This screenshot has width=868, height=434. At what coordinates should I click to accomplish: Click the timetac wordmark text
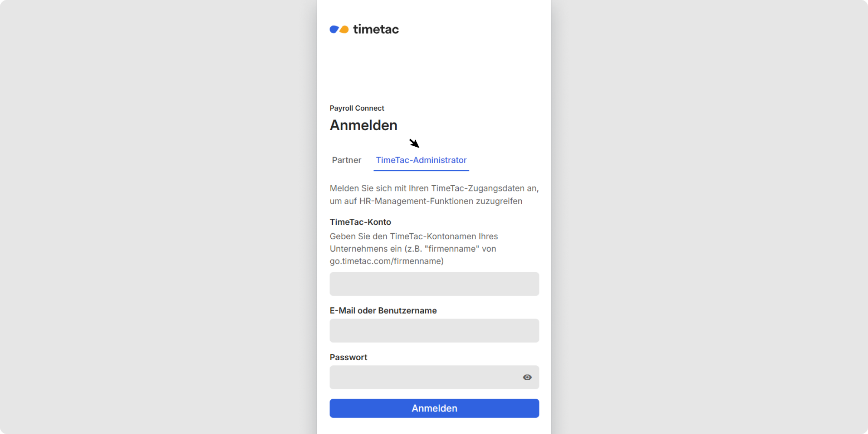click(x=376, y=29)
